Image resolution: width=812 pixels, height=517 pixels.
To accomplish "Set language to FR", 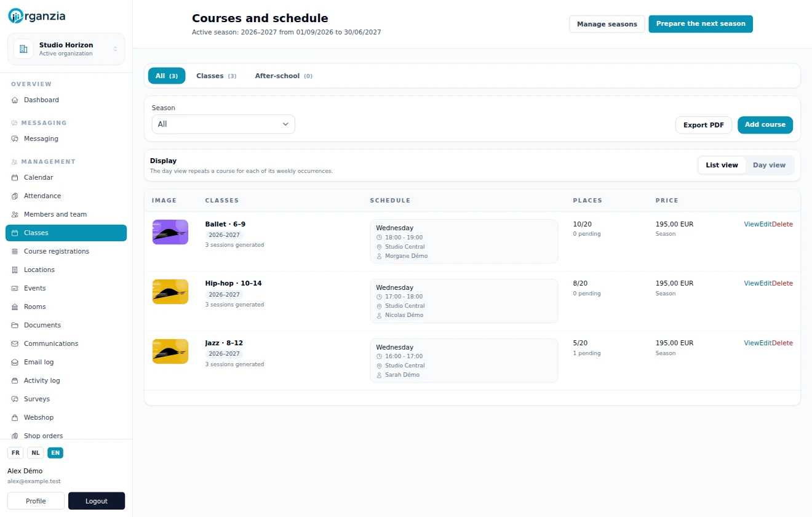I will (x=15, y=453).
